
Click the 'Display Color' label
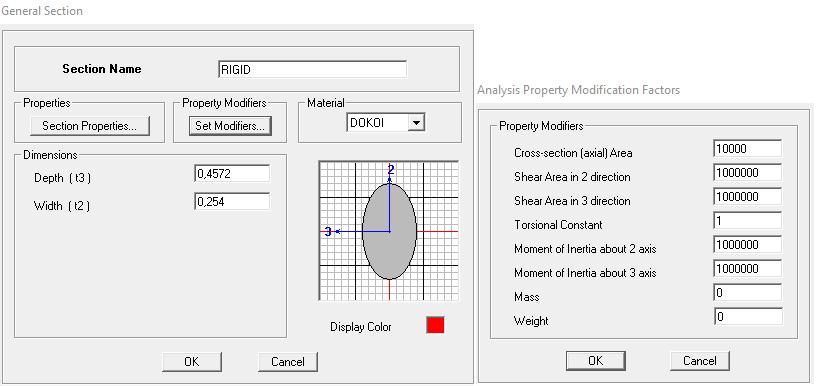point(360,327)
